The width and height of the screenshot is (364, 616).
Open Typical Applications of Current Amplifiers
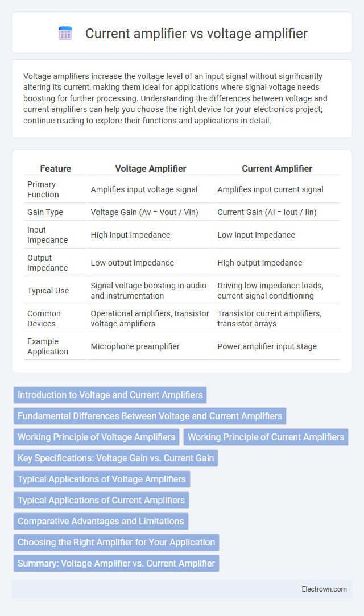tap(101, 500)
